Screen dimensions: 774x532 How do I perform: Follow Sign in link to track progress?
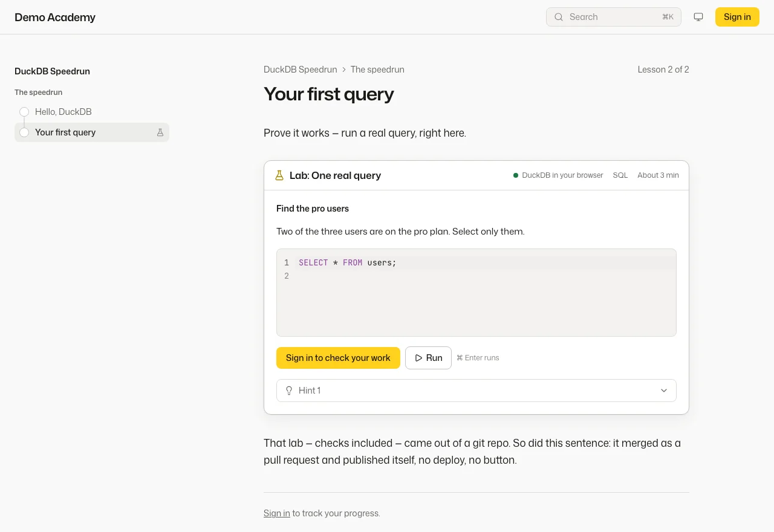(x=277, y=513)
